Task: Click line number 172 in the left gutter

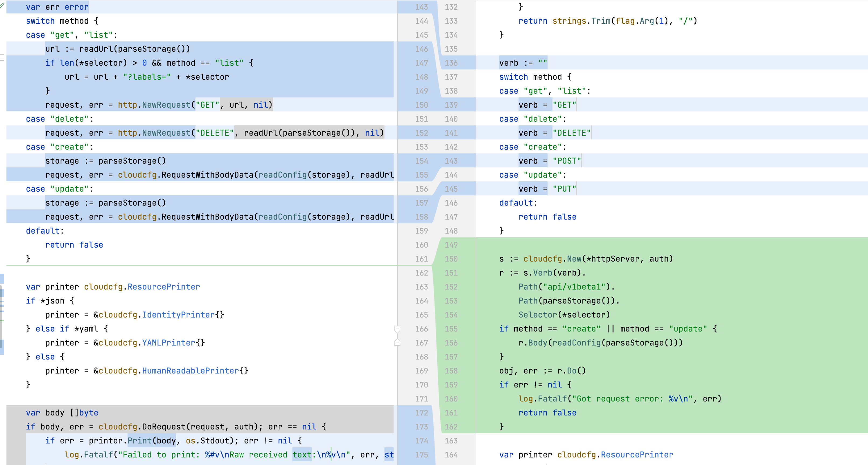Action: (421, 413)
